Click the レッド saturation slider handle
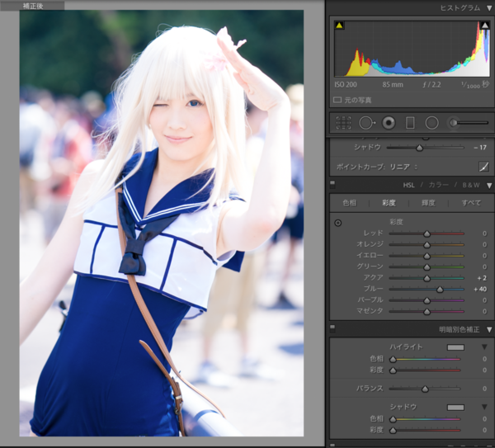This screenshot has height=448, width=495. coord(427,234)
